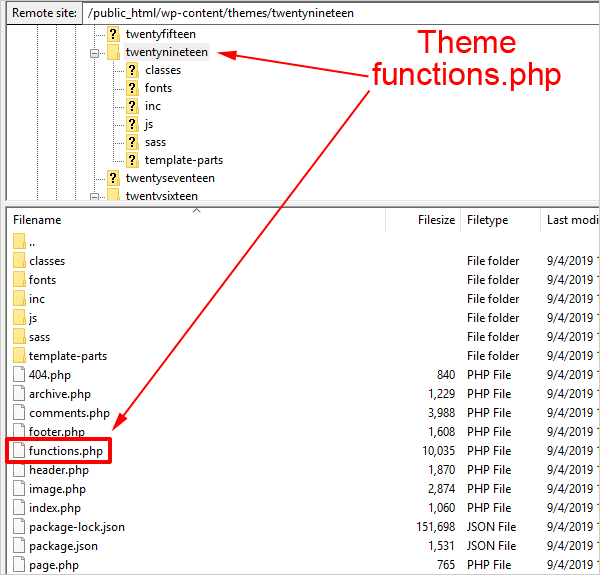
Task: Click the inc question-mark folder icon
Action: click(x=132, y=106)
